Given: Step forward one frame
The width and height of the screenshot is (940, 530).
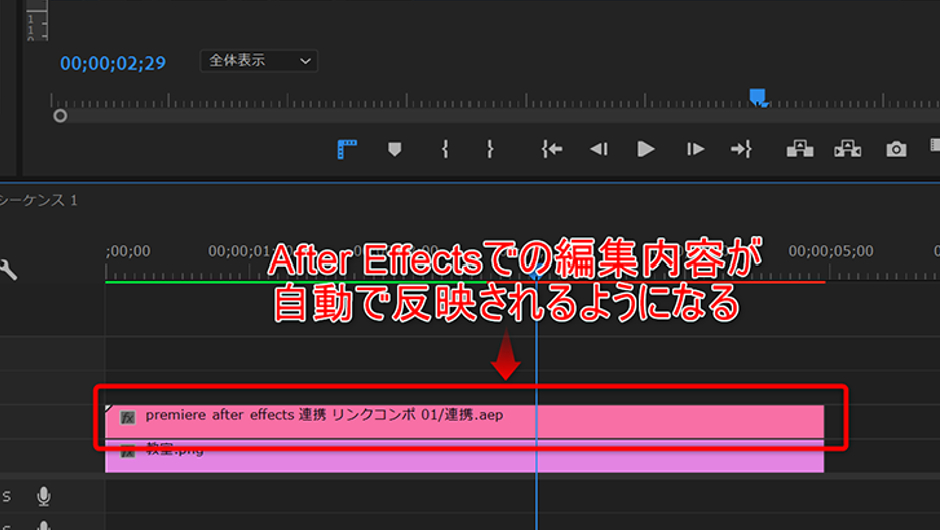Looking at the screenshot, I should [695, 149].
